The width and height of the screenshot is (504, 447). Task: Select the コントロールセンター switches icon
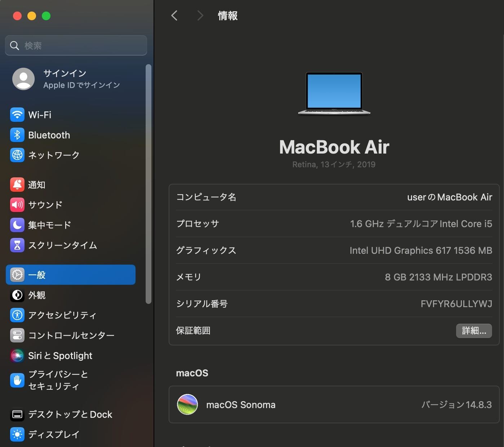[17, 335]
